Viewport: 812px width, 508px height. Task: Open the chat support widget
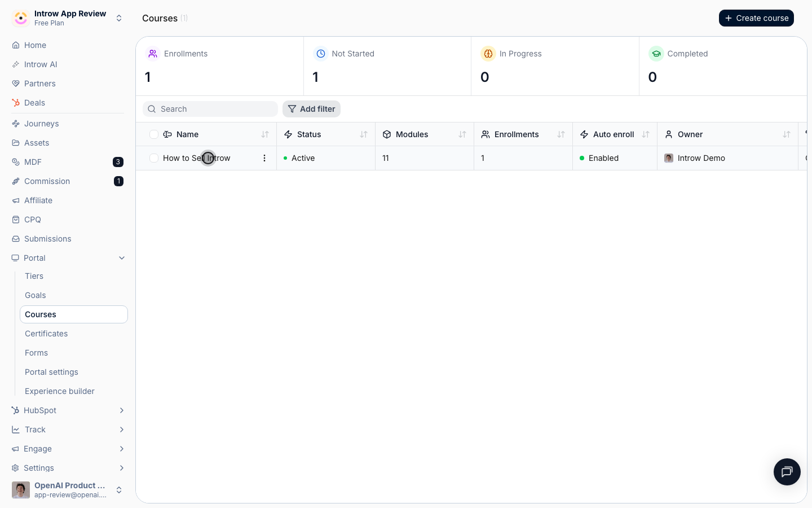pos(787,472)
